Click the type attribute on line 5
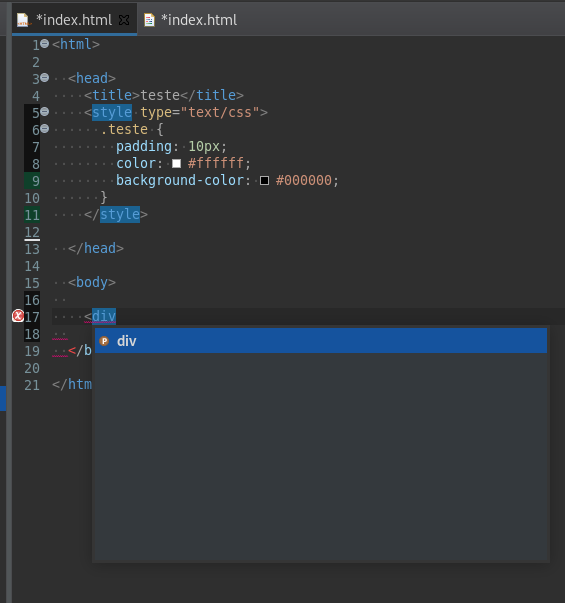The image size is (565, 603). point(156,113)
